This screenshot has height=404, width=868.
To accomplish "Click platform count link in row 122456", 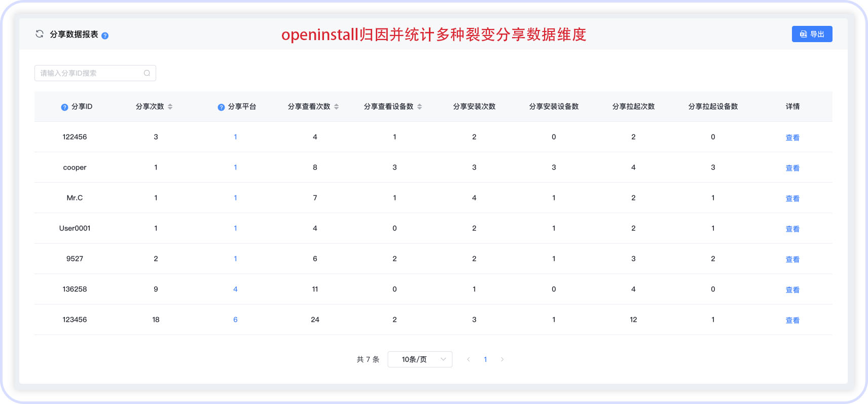I will [235, 137].
